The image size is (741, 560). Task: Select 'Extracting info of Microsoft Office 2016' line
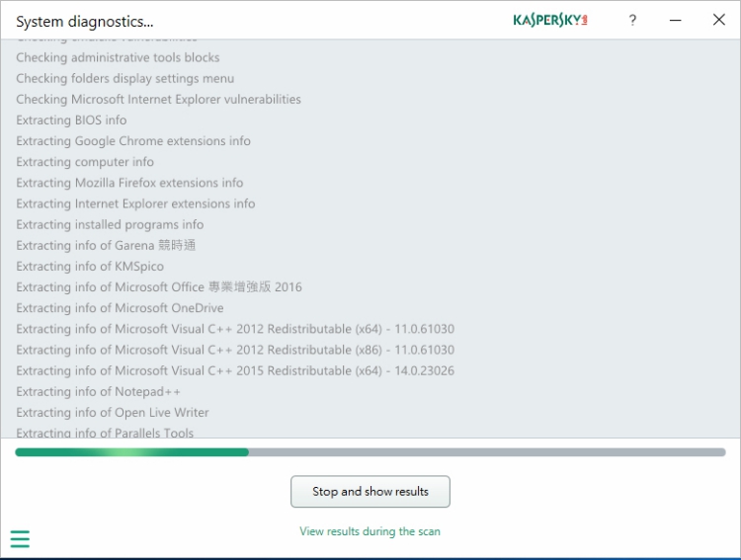point(159,287)
